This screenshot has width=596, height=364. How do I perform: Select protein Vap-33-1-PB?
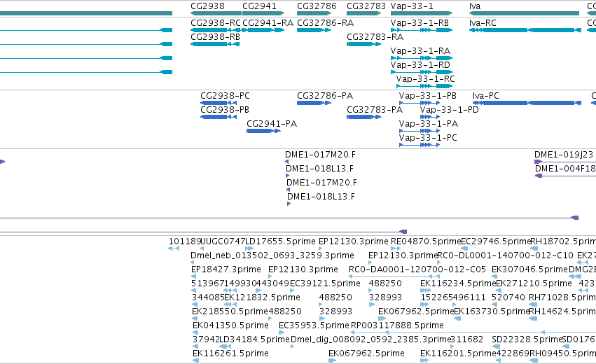click(428, 96)
